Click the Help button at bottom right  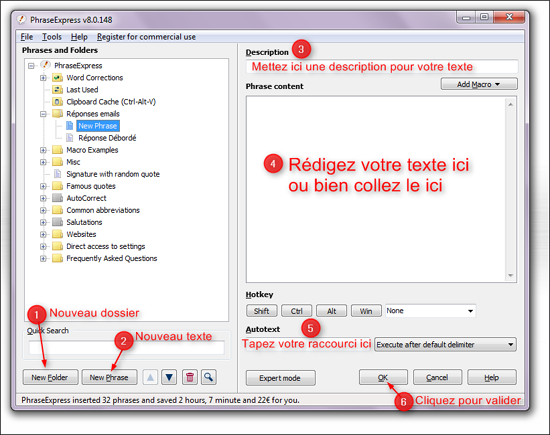point(492,377)
